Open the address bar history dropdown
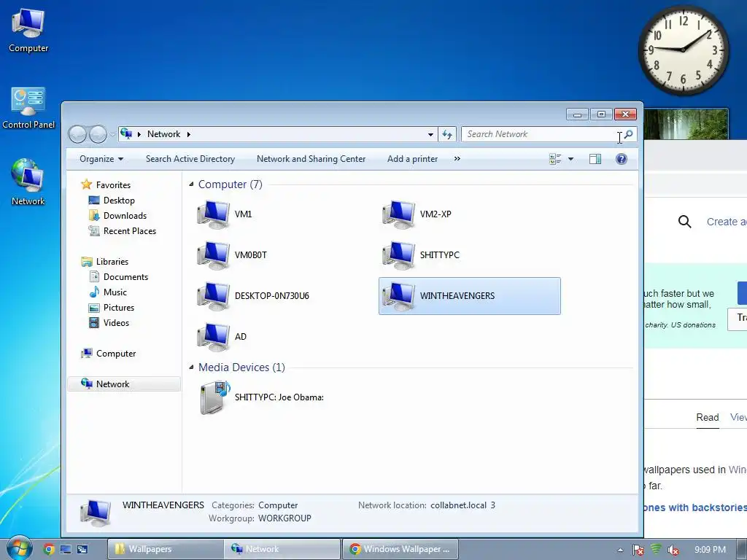The image size is (747, 560). (430, 134)
